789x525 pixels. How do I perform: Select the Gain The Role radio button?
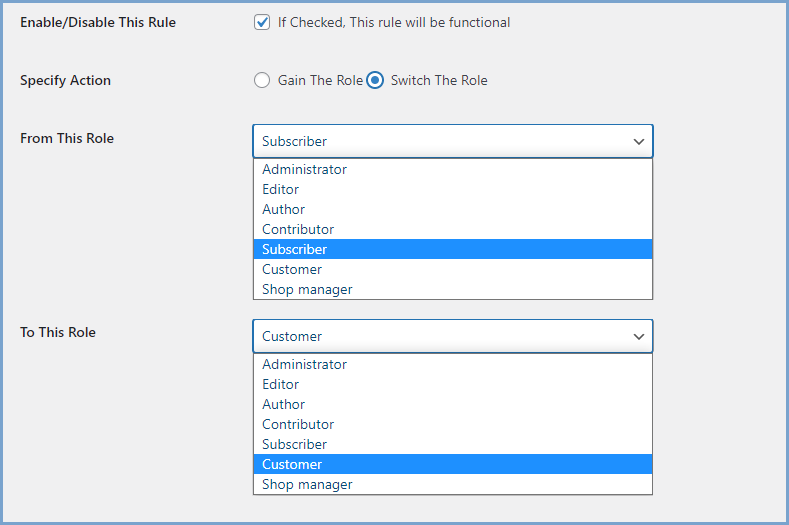click(x=262, y=80)
